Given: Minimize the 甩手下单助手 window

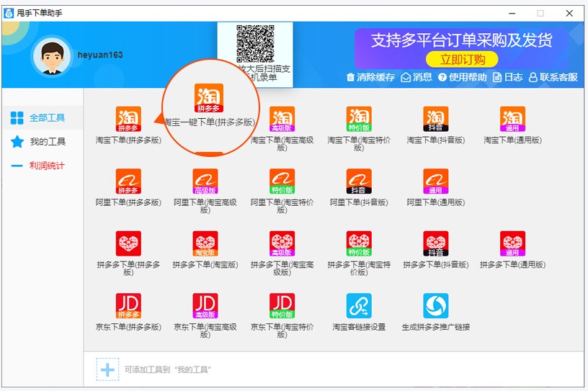Looking at the screenshot, I should coord(512,13).
